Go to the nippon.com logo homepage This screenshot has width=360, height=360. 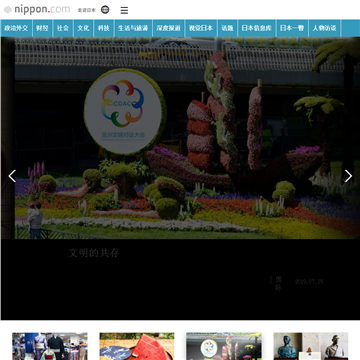37,9
